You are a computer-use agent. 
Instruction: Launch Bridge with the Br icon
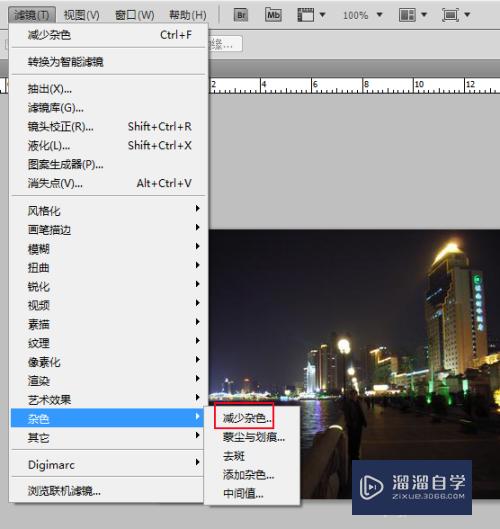pos(241,15)
